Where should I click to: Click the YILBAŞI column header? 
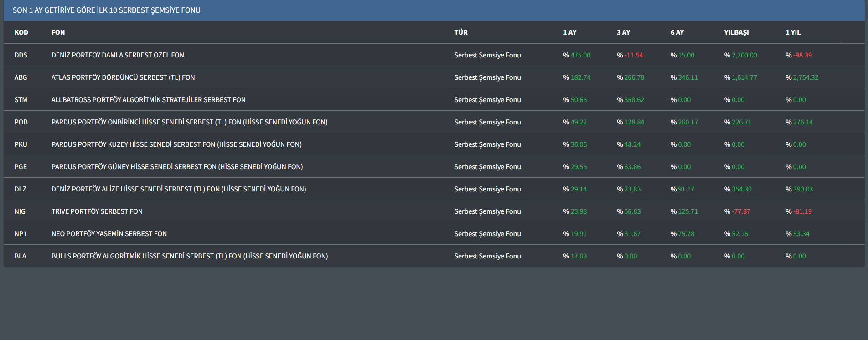tap(736, 32)
